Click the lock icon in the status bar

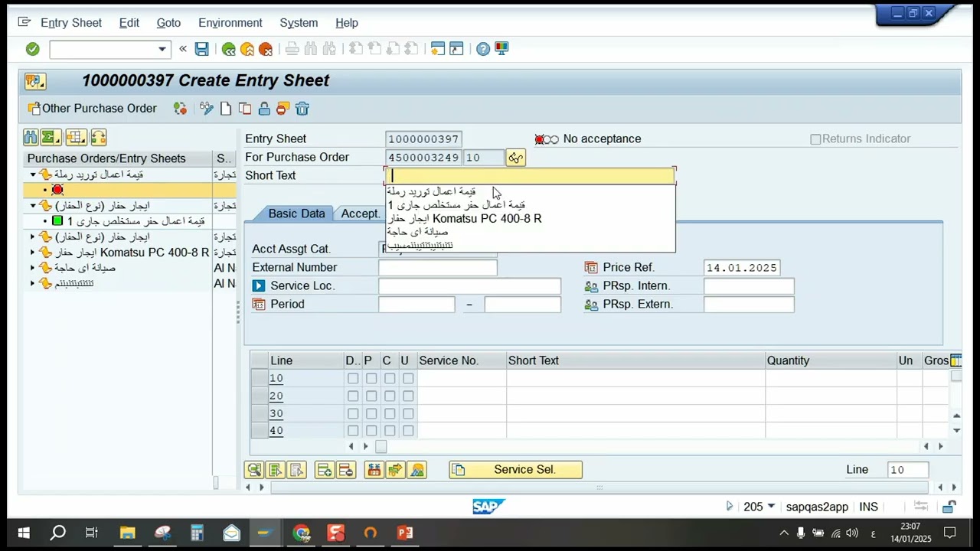(x=949, y=507)
